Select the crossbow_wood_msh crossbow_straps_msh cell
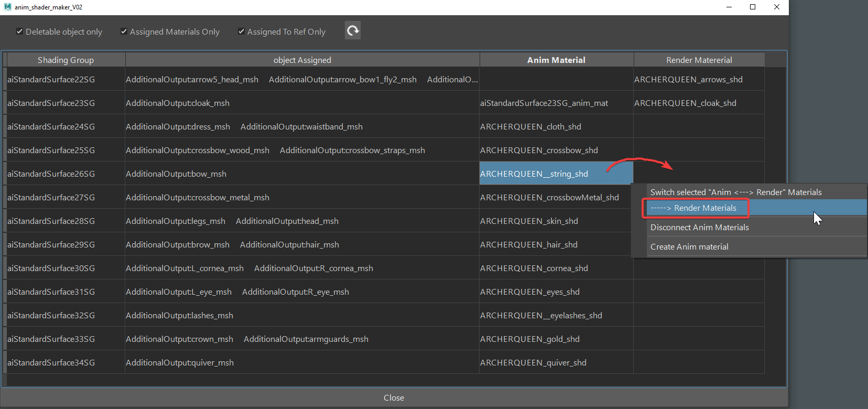Image resolution: width=868 pixels, height=409 pixels. pyautogui.click(x=302, y=150)
